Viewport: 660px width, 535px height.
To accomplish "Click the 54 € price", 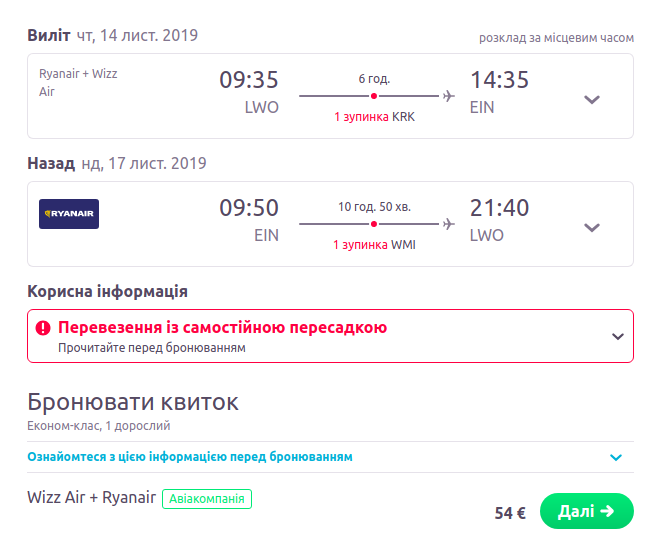I will pyautogui.click(x=510, y=513).
